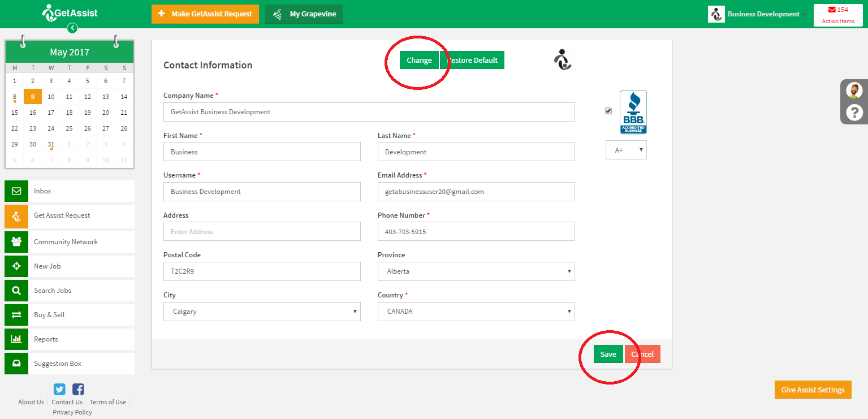The height and width of the screenshot is (419, 868).
Task: Click the avatar face icon on right edge
Action: tap(854, 90)
